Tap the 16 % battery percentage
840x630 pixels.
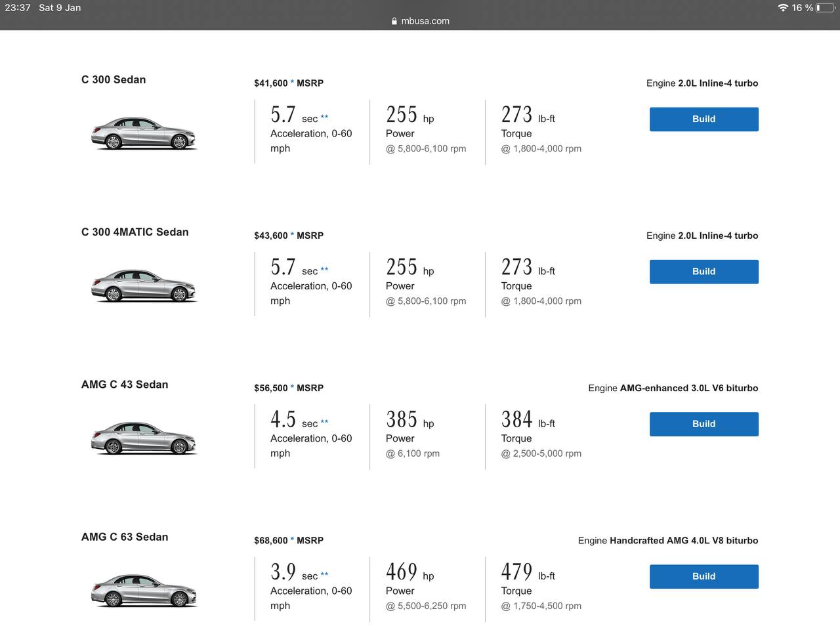click(802, 8)
